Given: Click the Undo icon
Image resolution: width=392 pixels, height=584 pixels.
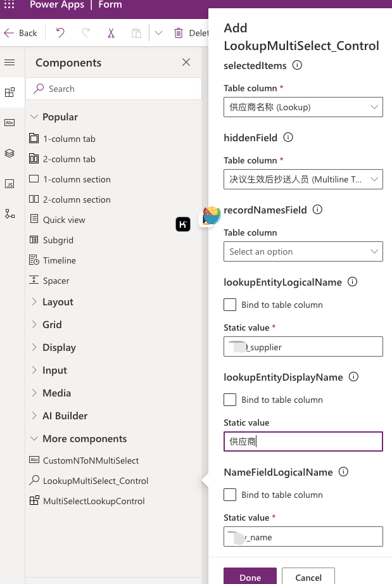Looking at the screenshot, I should pos(61,32).
